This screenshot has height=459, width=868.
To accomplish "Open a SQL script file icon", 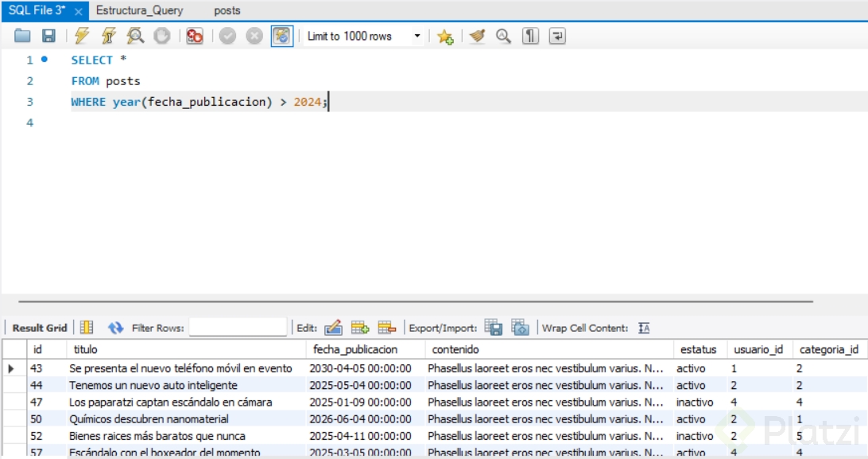I will pyautogui.click(x=22, y=36).
